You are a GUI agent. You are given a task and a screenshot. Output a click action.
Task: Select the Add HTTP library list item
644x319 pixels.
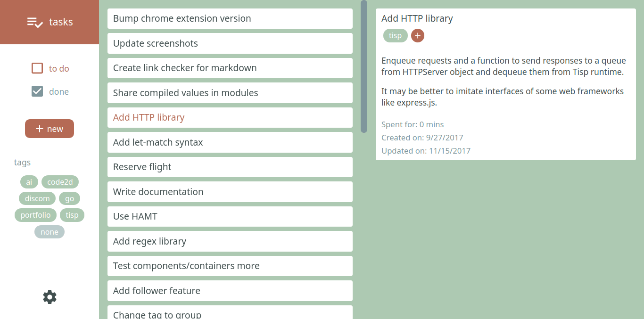tap(230, 117)
